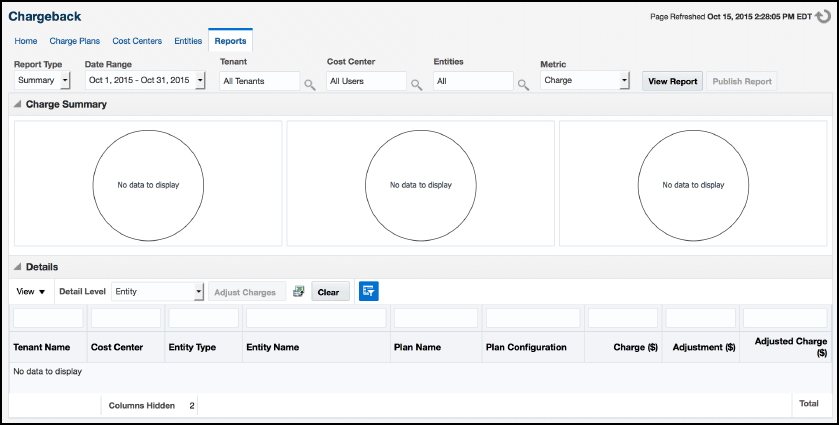Export details using the spreadsheet icon
The height and width of the screenshot is (425, 839).
[x=299, y=291]
